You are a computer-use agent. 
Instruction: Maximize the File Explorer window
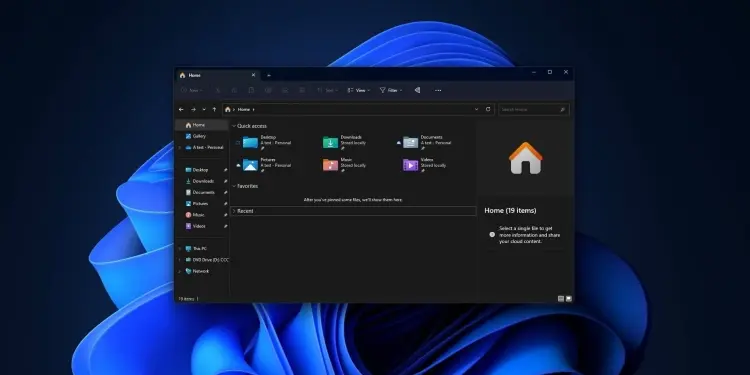click(x=550, y=72)
